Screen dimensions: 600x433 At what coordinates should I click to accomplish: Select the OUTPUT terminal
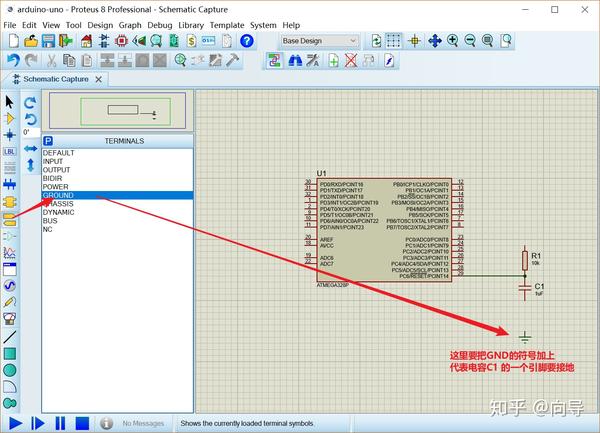tap(117, 170)
